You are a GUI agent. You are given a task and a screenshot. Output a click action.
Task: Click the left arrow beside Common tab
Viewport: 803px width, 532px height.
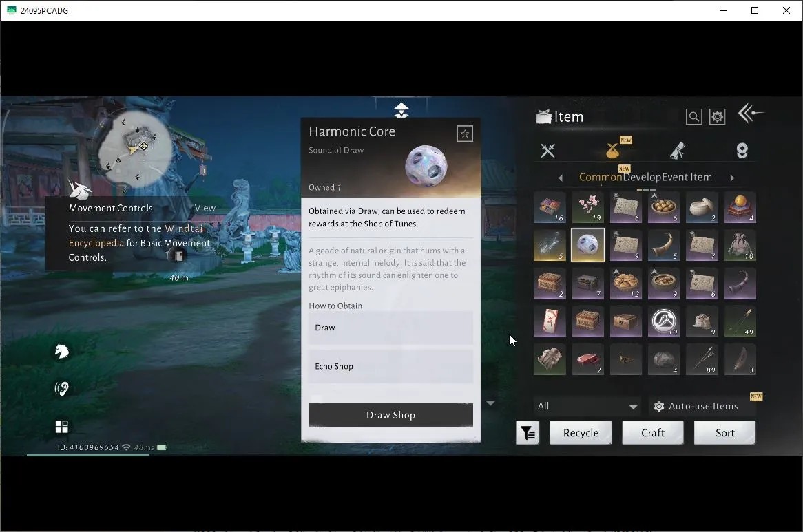point(561,178)
